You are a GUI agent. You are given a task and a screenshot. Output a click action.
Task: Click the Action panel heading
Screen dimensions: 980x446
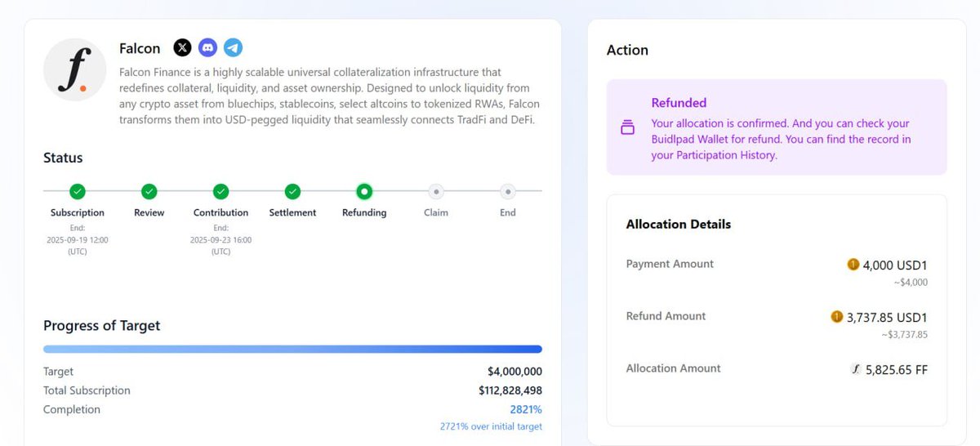tap(627, 50)
